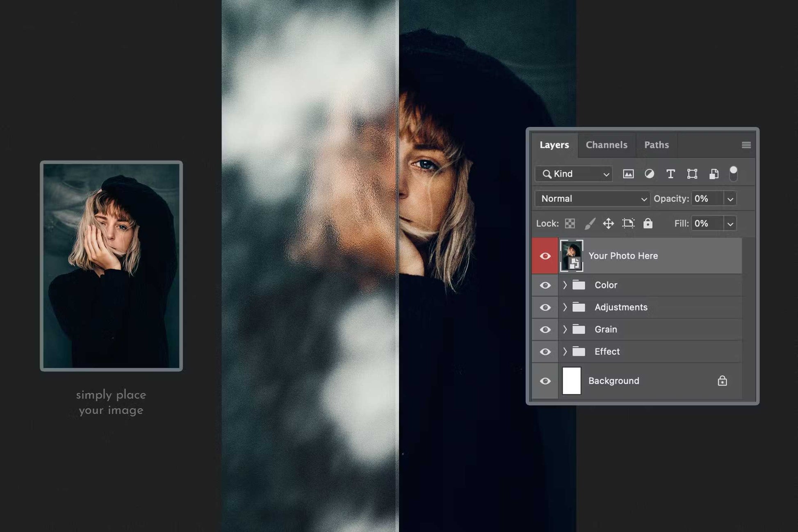The image size is (798, 532).
Task: Switch to the Paths tab
Action: (656, 145)
